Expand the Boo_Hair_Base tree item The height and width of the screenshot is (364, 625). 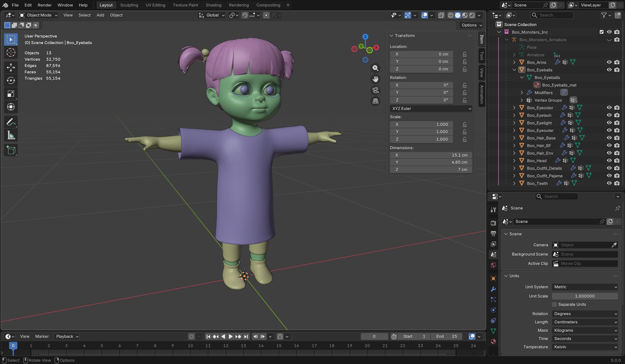(514, 138)
